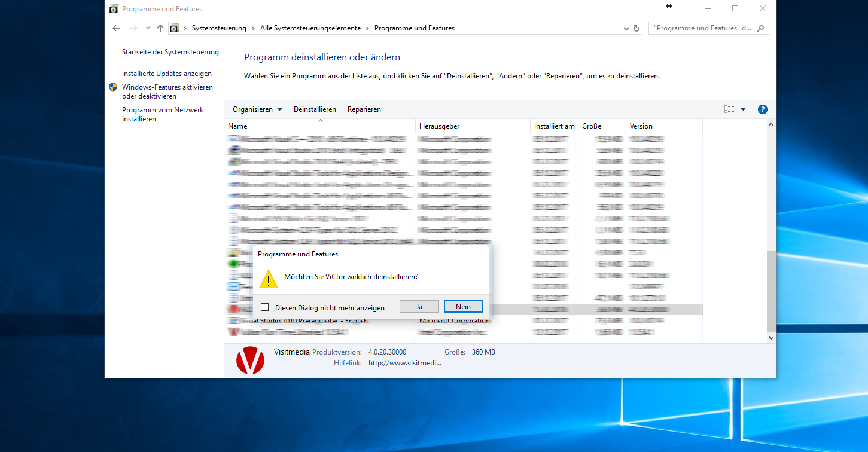The image size is (868, 452).
Task: Click the up-one-level arrow icon
Action: pos(160,28)
